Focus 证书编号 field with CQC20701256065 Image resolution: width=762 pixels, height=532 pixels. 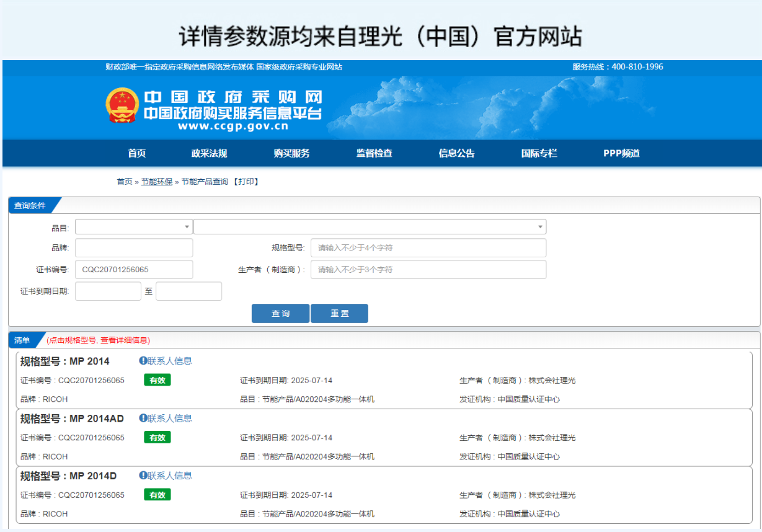134,269
